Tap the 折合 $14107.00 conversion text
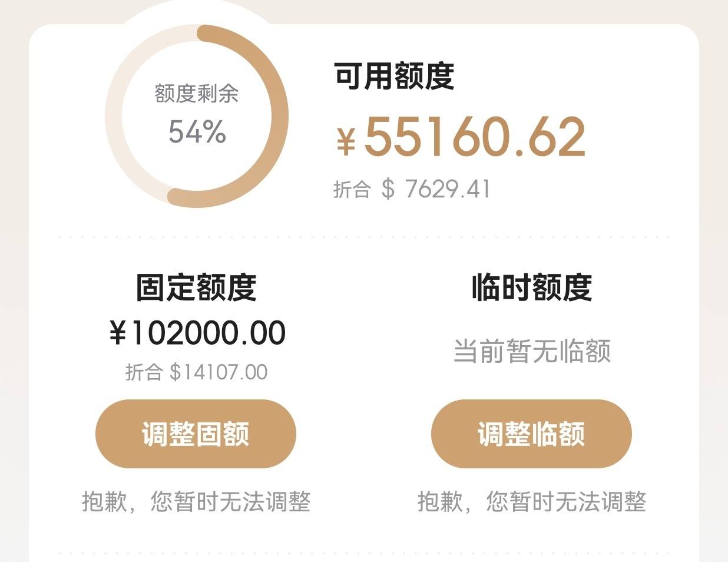728x562 pixels. (196, 372)
